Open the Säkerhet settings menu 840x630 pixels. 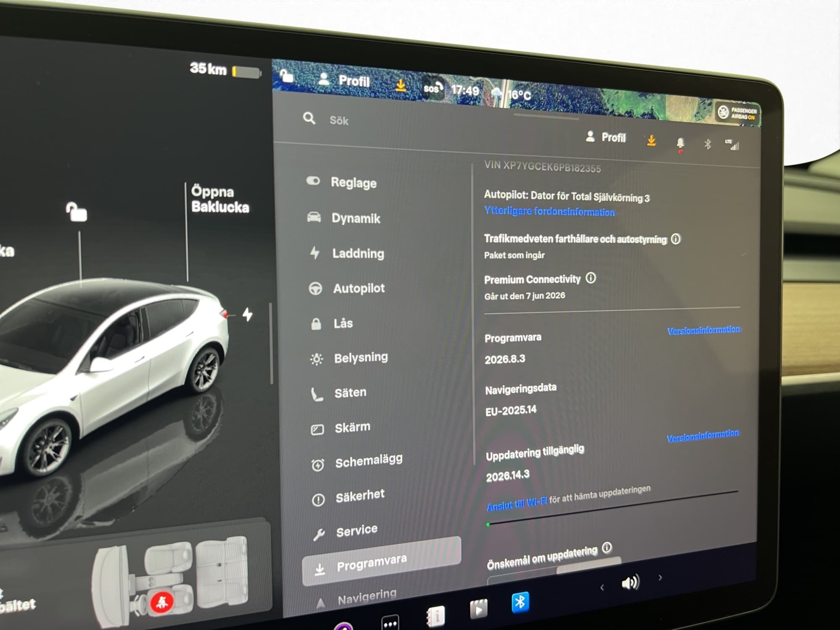point(348,497)
